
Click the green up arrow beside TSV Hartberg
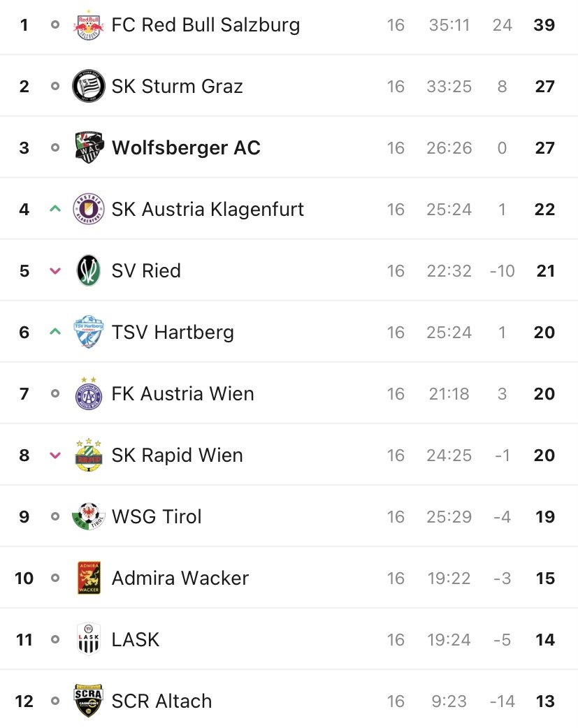pyautogui.click(x=55, y=332)
